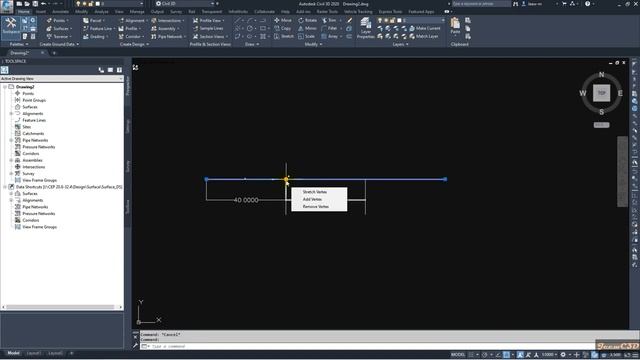
Task: Select the Stretch tool
Action: tap(284, 37)
